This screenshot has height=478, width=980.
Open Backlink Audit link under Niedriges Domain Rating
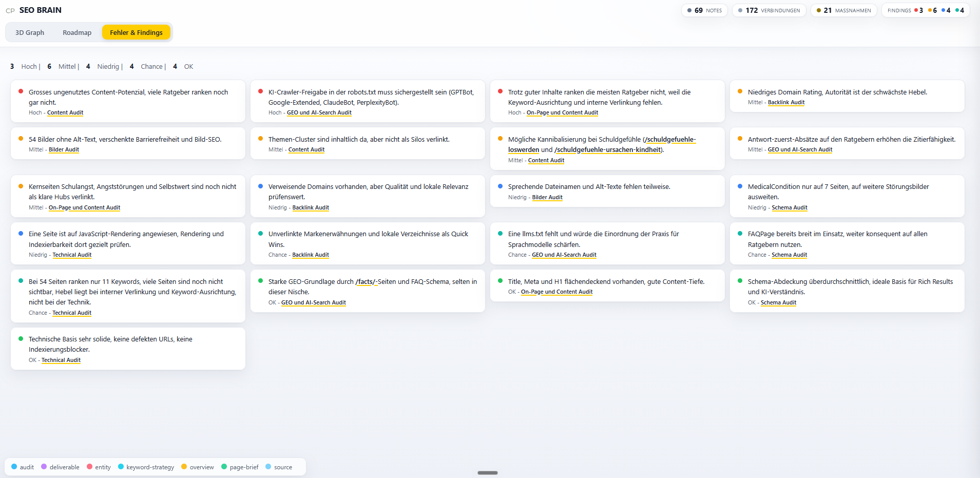click(x=786, y=103)
